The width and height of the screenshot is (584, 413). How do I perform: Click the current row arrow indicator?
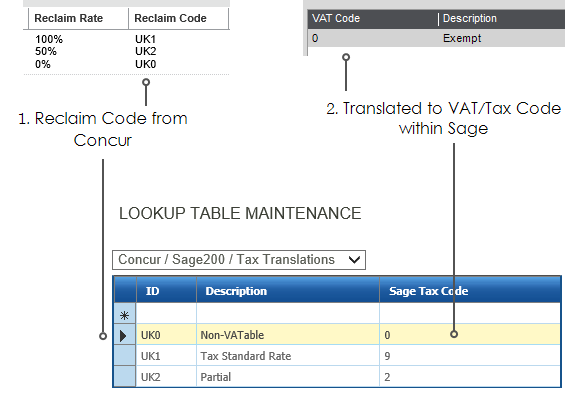[124, 335]
